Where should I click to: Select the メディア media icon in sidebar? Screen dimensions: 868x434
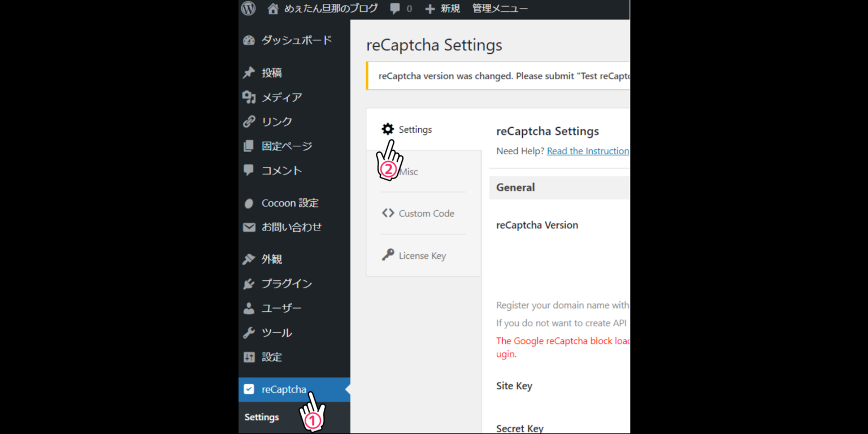pyautogui.click(x=249, y=97)
